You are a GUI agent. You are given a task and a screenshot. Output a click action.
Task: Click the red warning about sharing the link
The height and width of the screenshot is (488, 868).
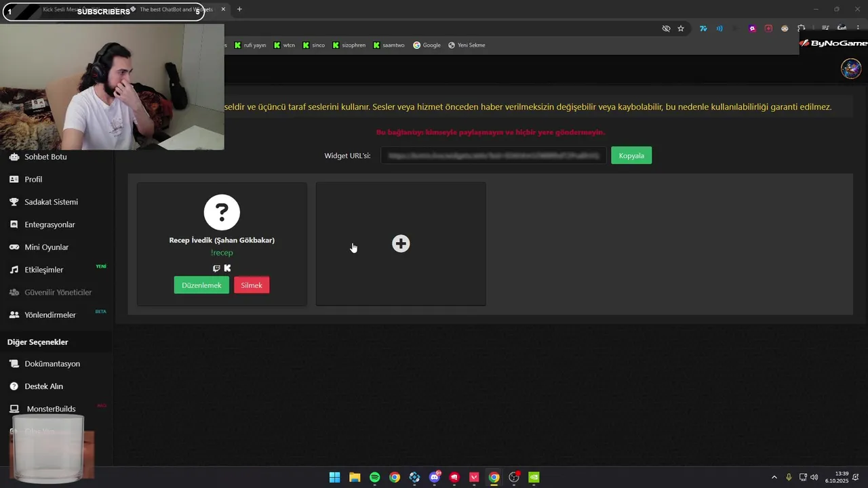(490, 132)
